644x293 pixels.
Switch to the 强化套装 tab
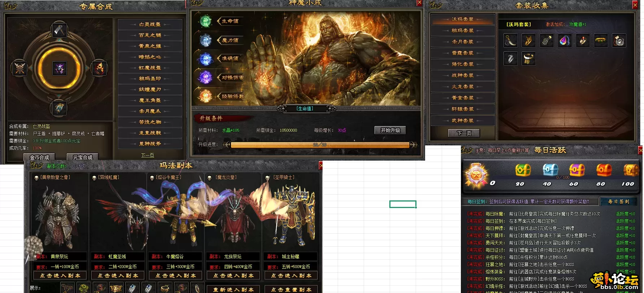pyautogui.click(x=463, y=64)
